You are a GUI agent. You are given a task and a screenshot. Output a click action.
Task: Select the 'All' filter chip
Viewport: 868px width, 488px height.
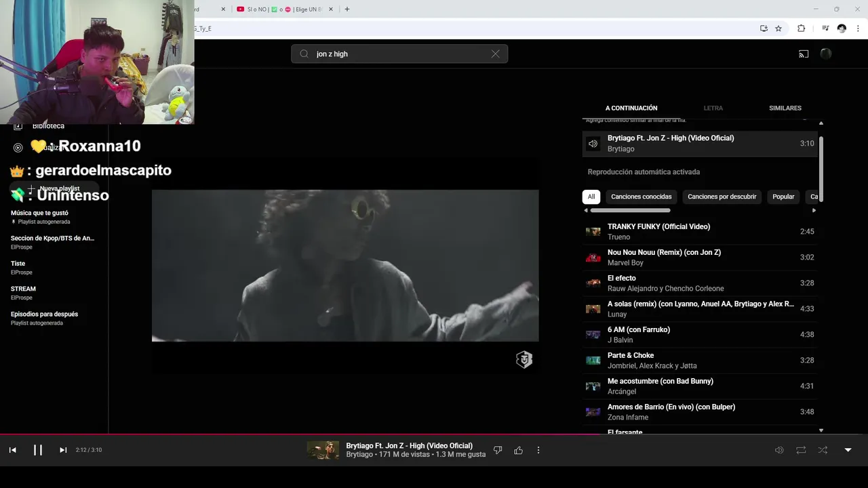(x=591, y=197)
